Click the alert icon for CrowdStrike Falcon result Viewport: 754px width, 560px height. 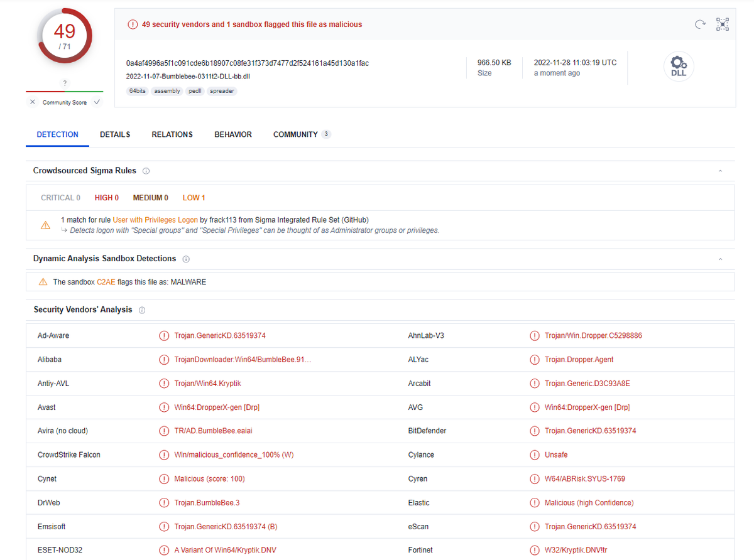pos(164,455)
